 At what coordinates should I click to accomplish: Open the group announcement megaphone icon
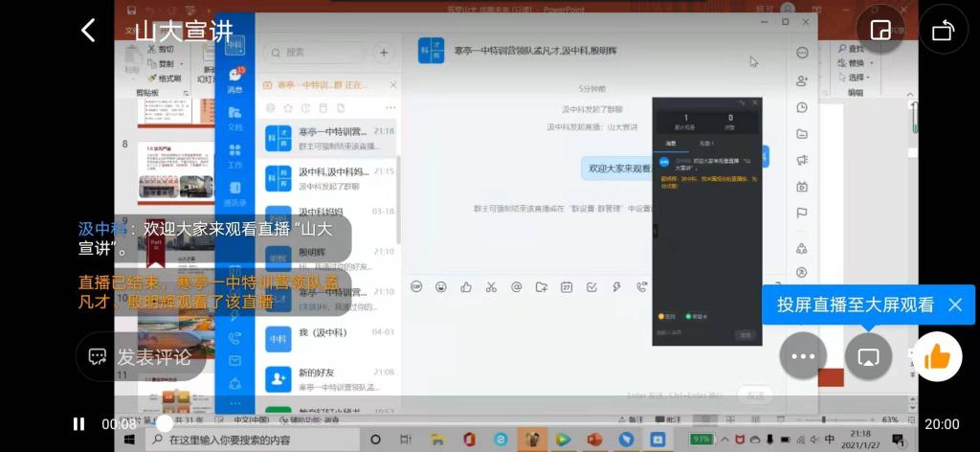click(803, 160)
